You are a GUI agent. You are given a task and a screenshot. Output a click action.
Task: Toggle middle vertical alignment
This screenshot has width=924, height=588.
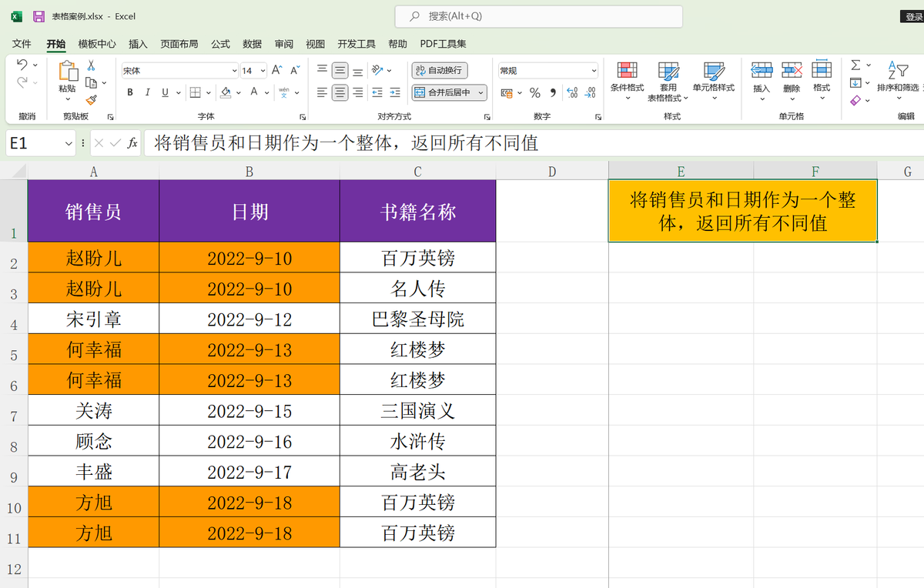pos(340,70)
